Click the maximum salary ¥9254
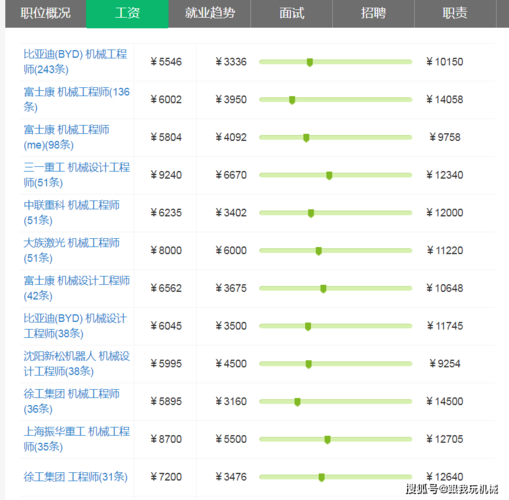This screenshot has height=500, width=509. 445,363
